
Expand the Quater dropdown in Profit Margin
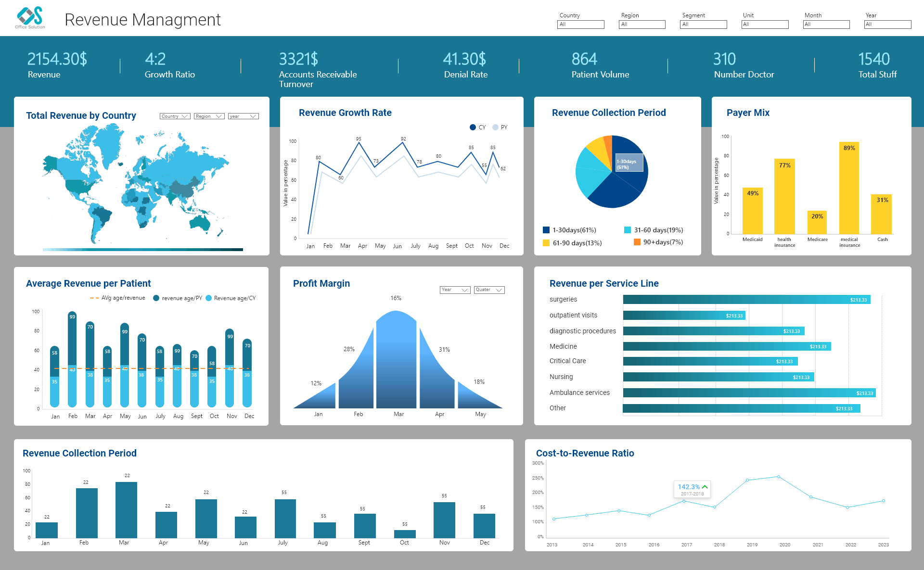(x=489, y=290)
